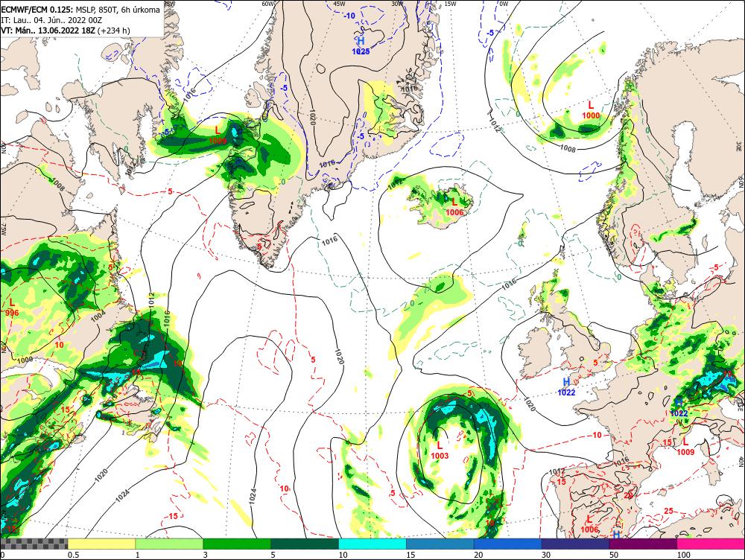Click the dark indigo 30 mm legend swatch
The image size is (745, 560).
[575, 544]
